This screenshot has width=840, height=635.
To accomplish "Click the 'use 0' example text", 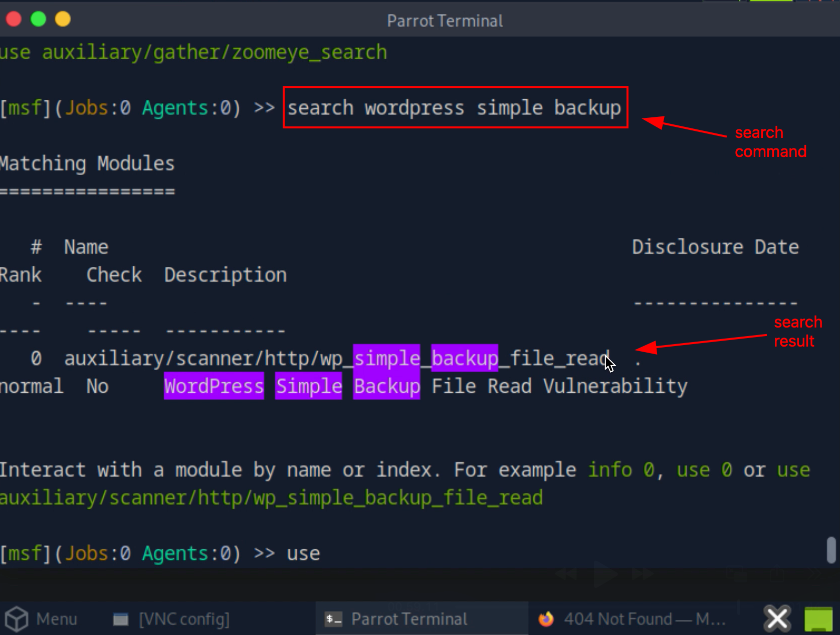I will point(704,470).
